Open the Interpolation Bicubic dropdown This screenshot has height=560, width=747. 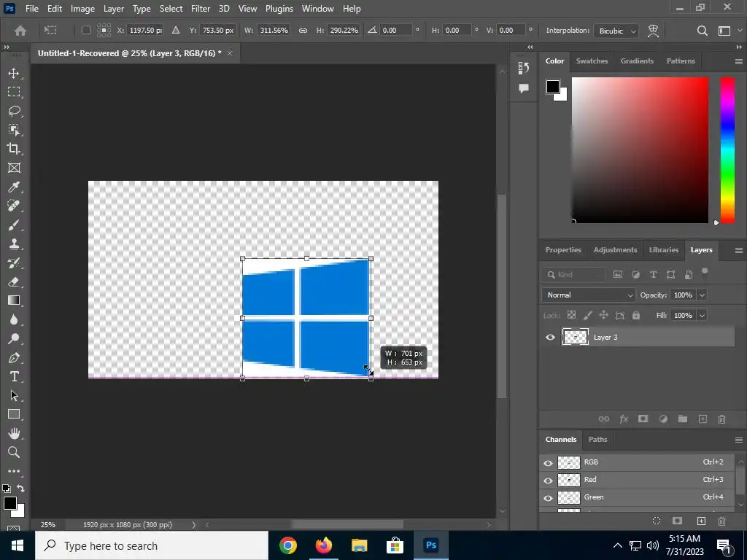pyautogui.click(x=616, y=31)
